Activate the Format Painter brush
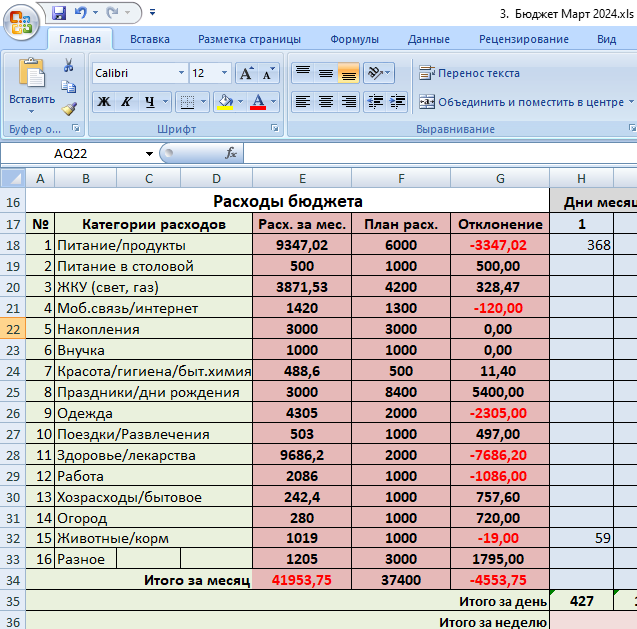This screenshot has width=637, height=629. coord(69,109)
